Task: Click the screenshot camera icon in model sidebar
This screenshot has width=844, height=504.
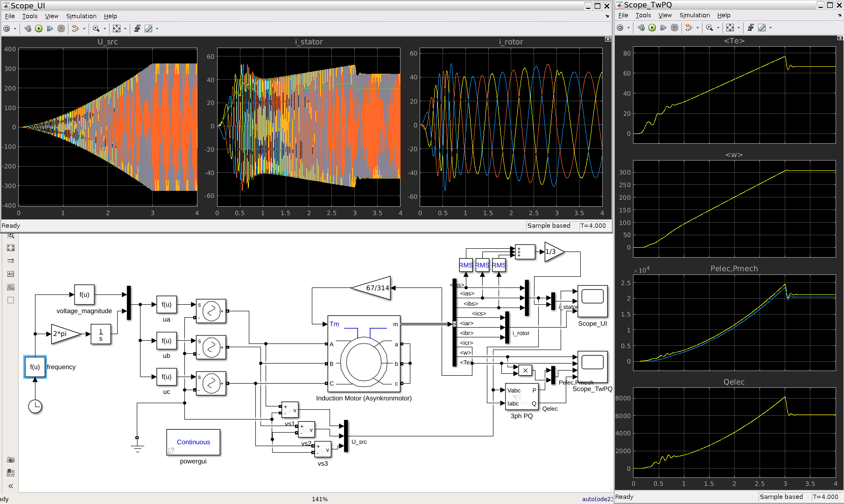Action: click(x=11, y=460)
